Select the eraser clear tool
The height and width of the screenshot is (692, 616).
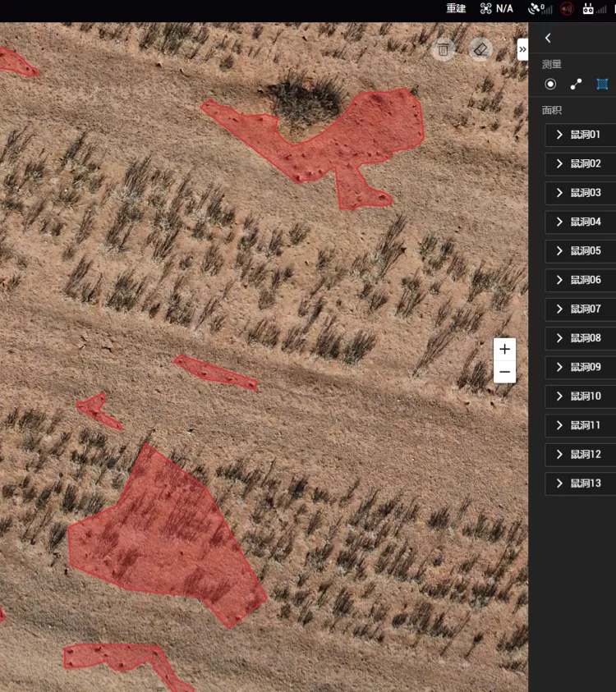tap(480, 50)
